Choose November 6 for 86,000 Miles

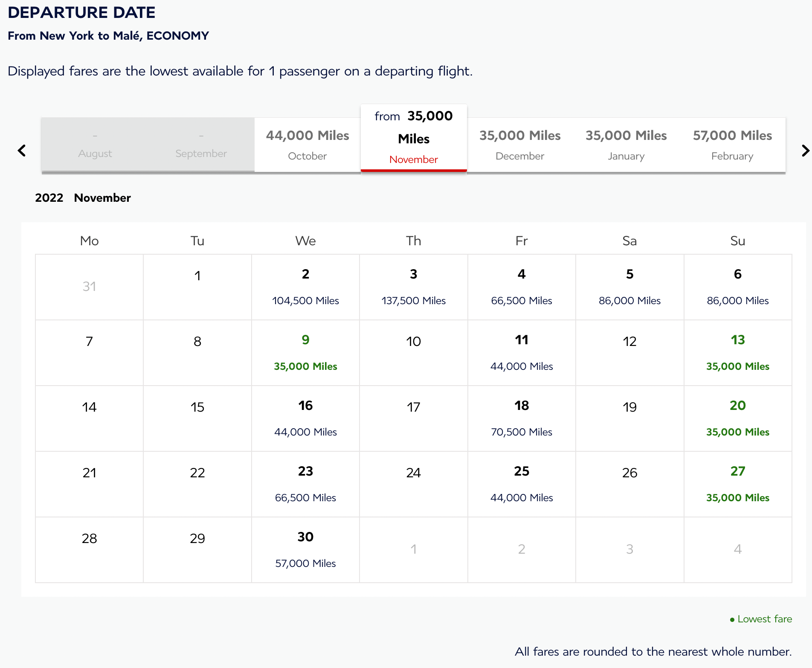coord(738,287)
